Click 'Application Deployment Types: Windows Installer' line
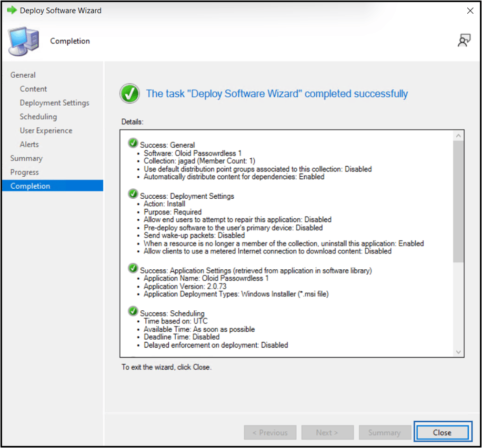482x448 pixels. [236, 294]
